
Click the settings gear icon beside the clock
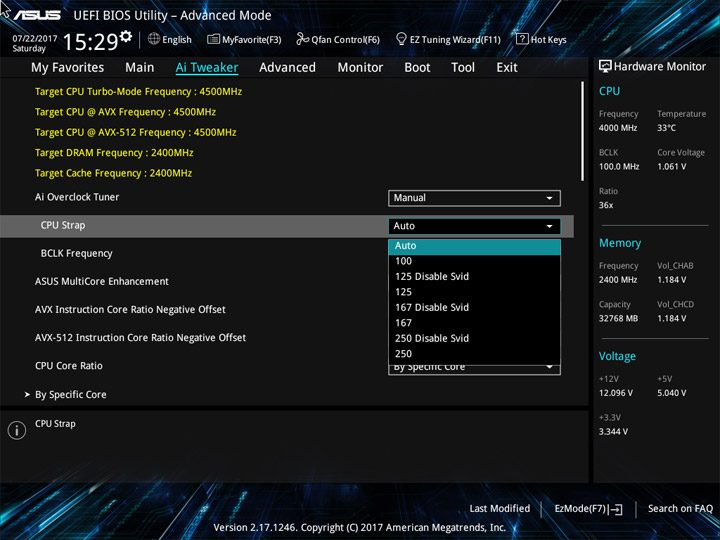125,36
